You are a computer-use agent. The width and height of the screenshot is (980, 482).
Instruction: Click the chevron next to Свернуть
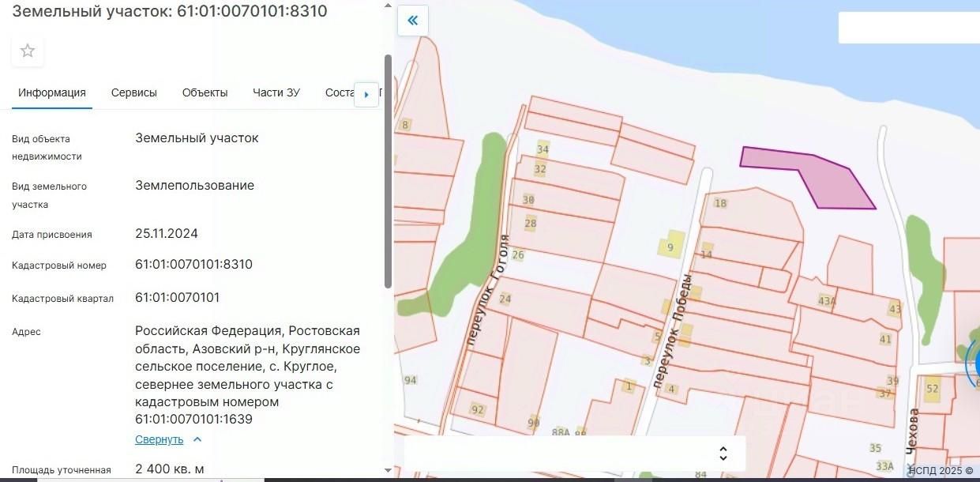(x=197, y=439)
